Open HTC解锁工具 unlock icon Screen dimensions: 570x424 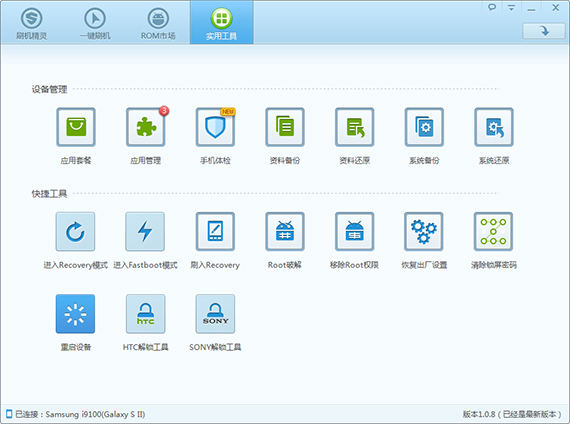click(145, 314)
